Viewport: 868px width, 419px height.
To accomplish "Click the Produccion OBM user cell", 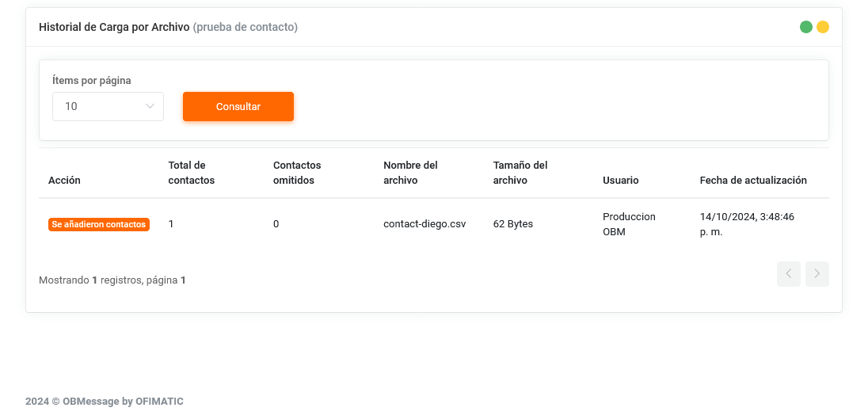I will [629, 224].
